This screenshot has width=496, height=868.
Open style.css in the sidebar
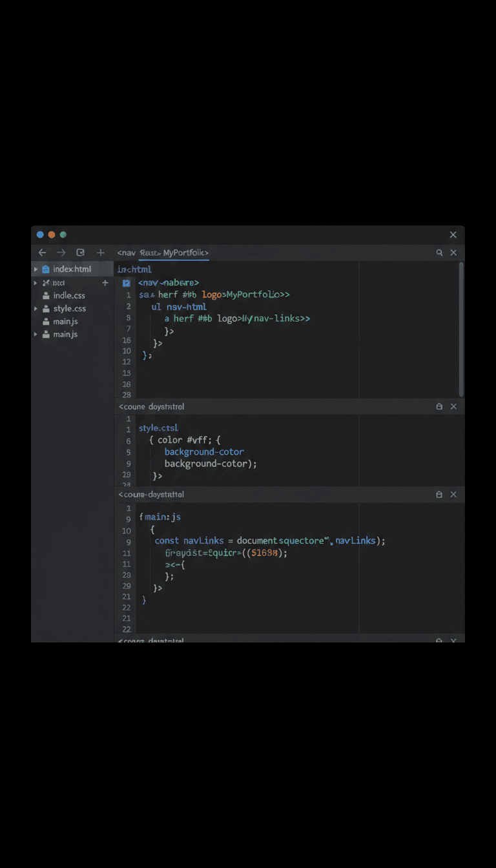[x=70, y=309]
